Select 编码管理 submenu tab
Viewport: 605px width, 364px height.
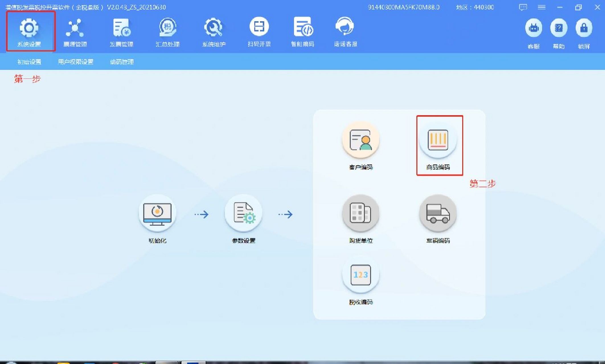click(x=122, y=62)
